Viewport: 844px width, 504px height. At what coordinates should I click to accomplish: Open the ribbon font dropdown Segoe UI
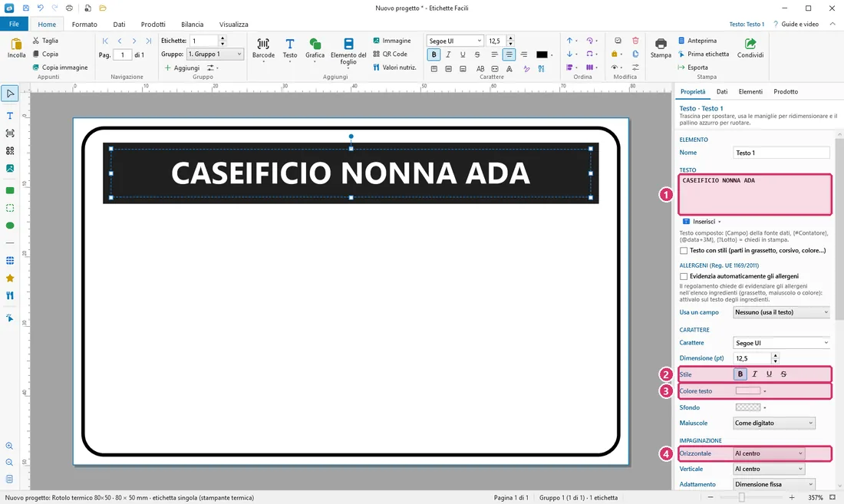click(455, 41)
